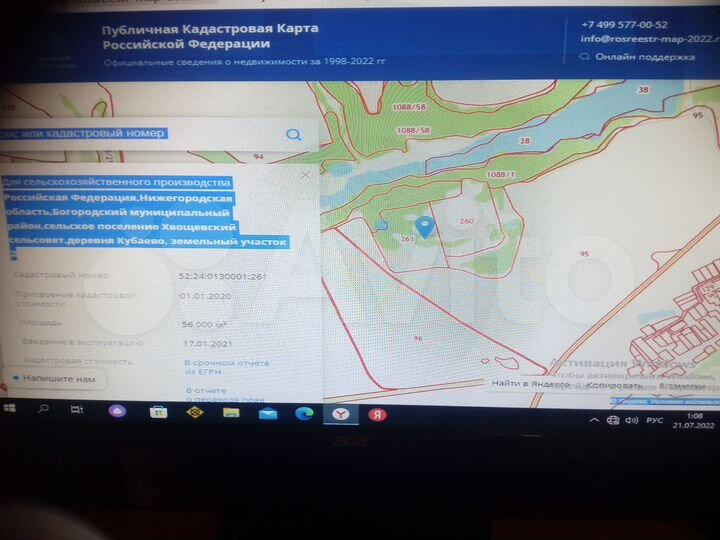Click highlighted 'Для сельскохозяйственного производства' text
This screenshot has width=720, height=540.
tap(117, 182)
